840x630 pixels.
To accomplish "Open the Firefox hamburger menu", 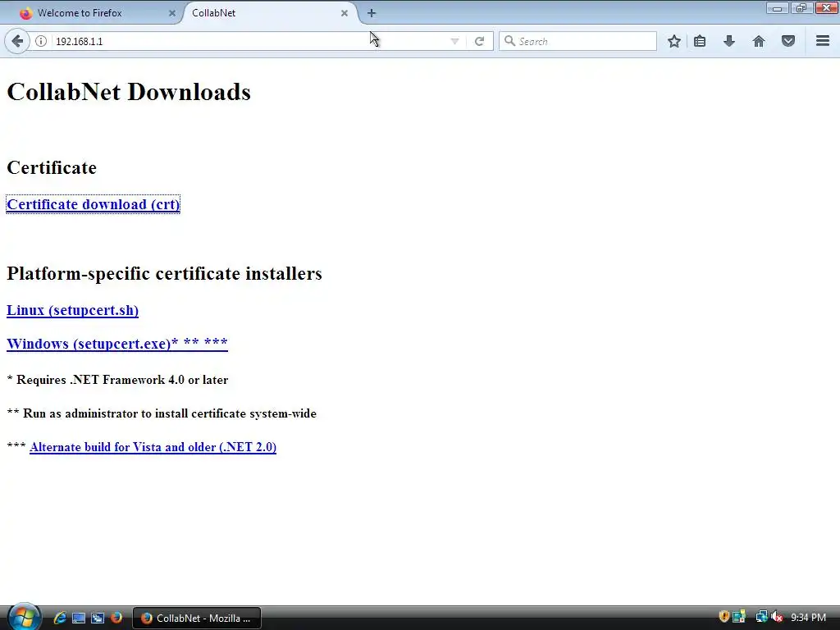I will [x=823, y=41].
